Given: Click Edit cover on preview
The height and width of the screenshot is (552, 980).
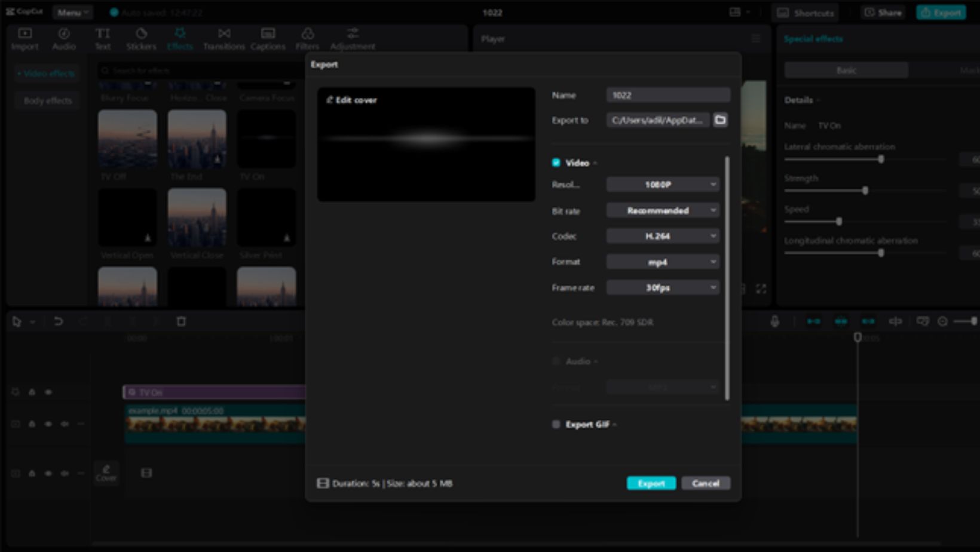Looking at the screenshot, I should [351, 100].
